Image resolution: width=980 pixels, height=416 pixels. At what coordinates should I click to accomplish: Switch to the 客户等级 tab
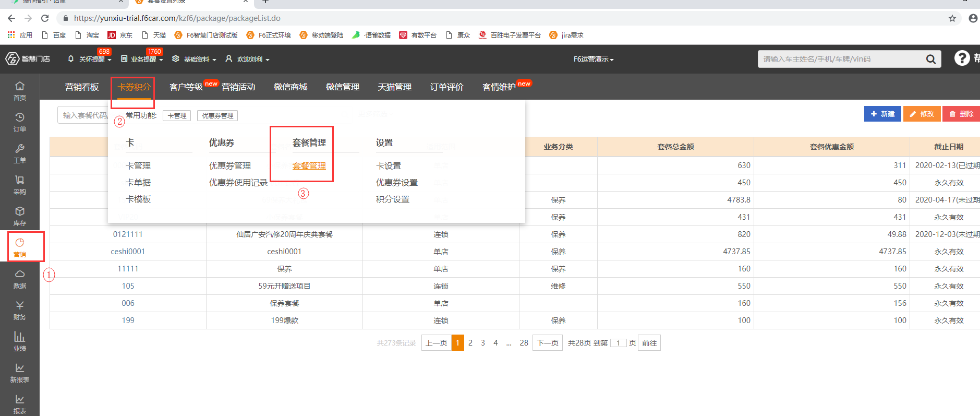[186, 87]
